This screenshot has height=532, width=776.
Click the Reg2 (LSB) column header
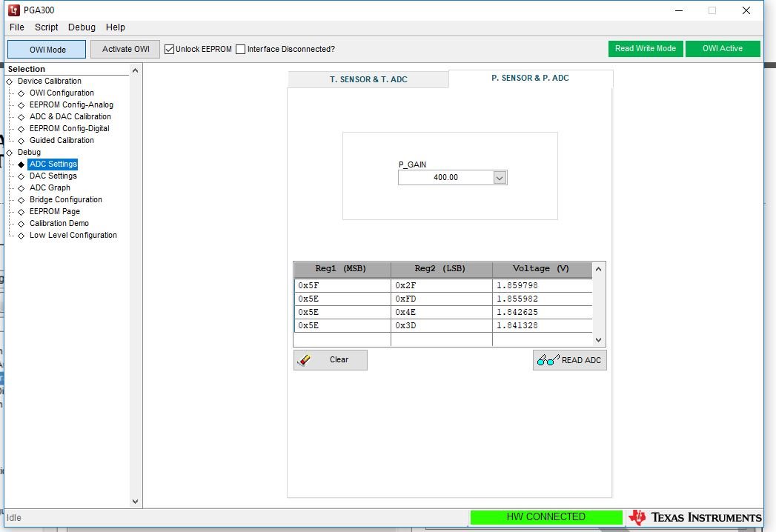pyautogui.click(x=441, y=269)
